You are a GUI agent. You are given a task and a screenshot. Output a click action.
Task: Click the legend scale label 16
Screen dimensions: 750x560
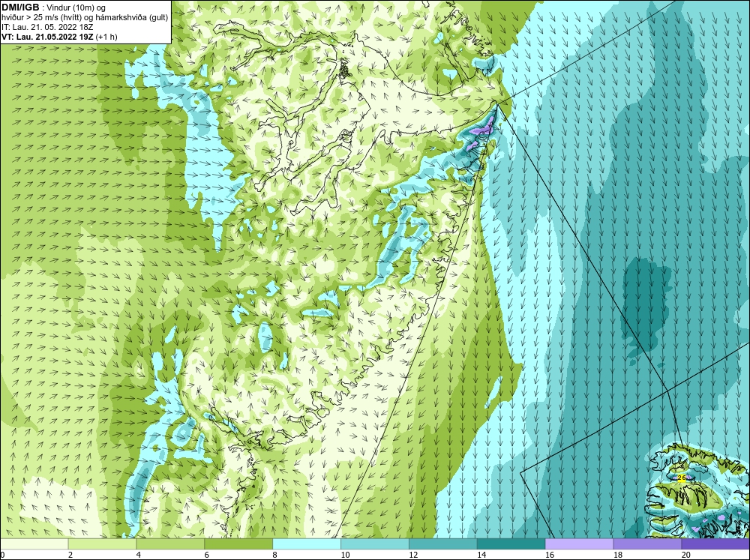point(550,555)
